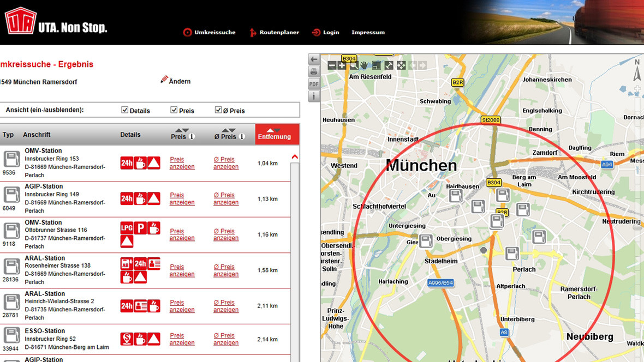Viewport: 644px width, 362px height.
Task: Click the printer icon beside the map
Action: 314,71
